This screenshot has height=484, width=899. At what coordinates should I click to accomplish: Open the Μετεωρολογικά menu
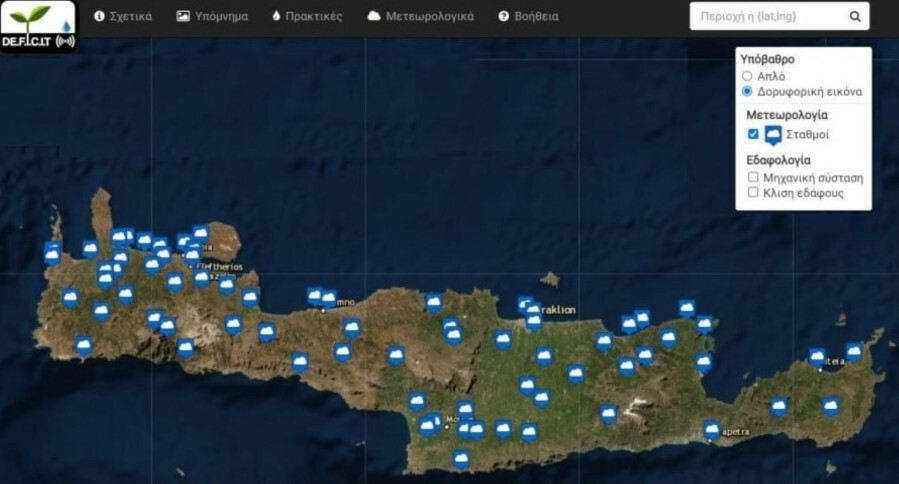420,16
